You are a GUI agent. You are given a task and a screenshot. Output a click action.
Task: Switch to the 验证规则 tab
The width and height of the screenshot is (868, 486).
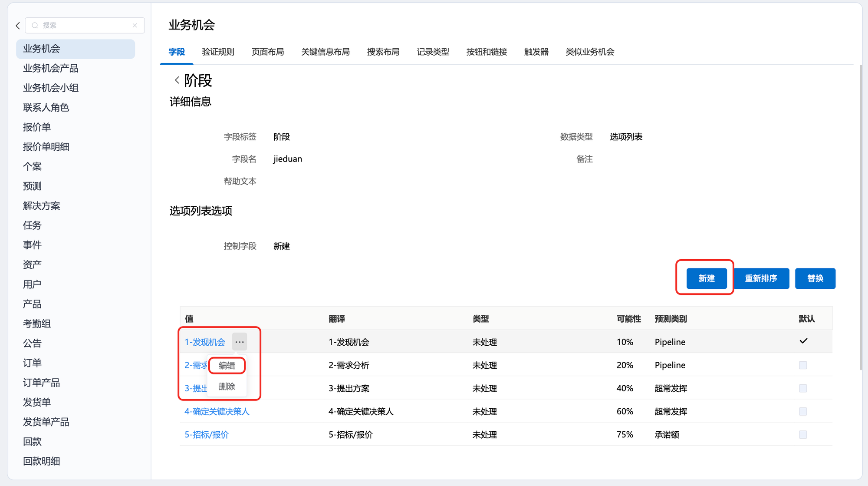pyautogui.click(x=218, y=52)
